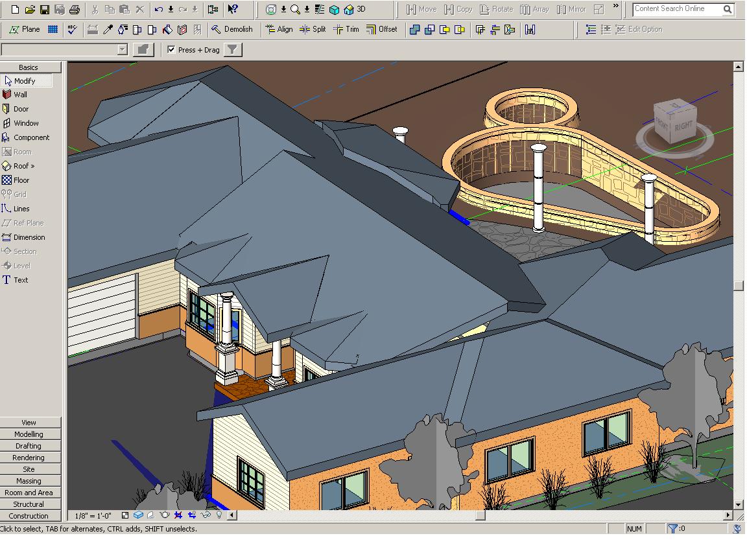This screenshot has width=747, height=560.
Task: Save the project with the floppy disk icon
Action: click(x=45, y=9)
